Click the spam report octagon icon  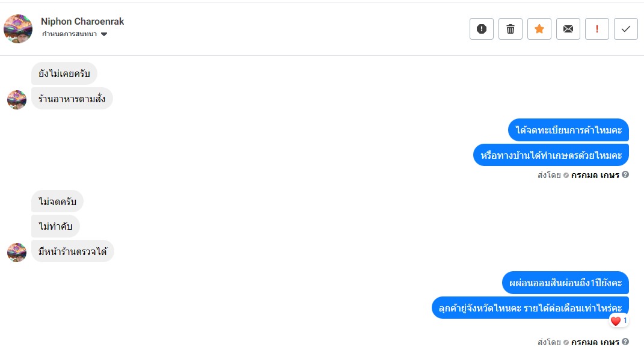(482, 29)
